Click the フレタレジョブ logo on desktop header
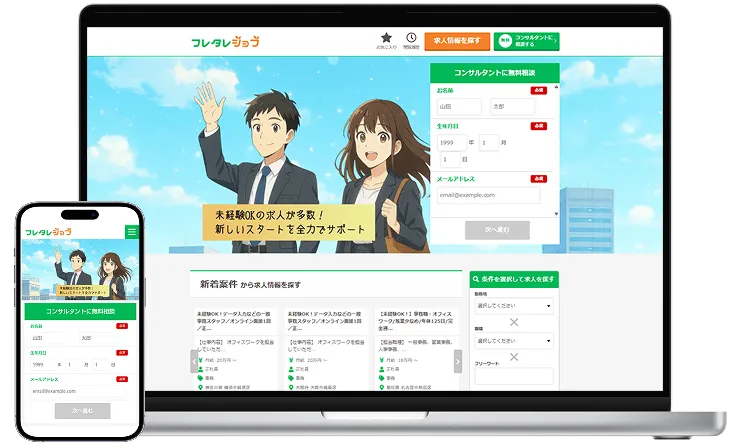The height and width of the screenshot is (445, 735). coord(225,42)
